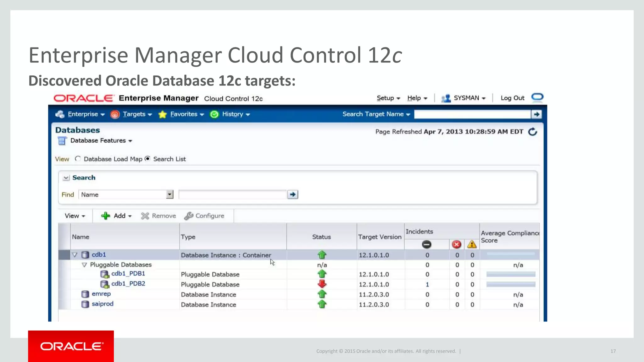The height and width of the screenshot is (362, 644).
Task: Select the Search List radio button
Action: click(147, 159)
